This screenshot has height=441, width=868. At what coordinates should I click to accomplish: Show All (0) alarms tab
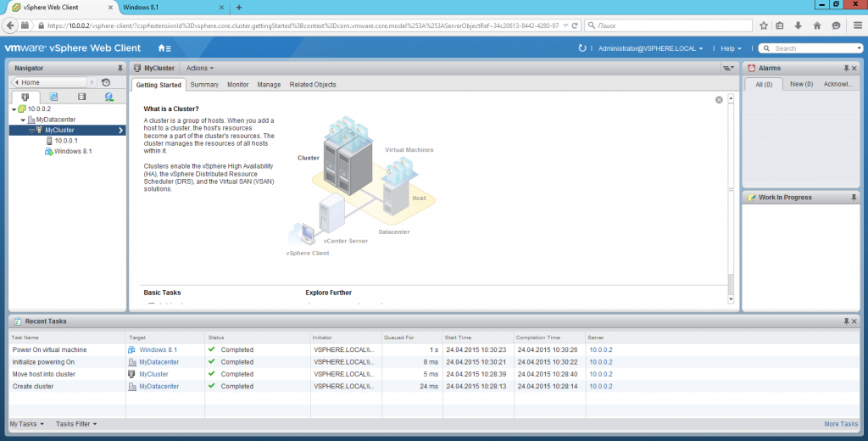pyautogui.click(x=764, y=84)
